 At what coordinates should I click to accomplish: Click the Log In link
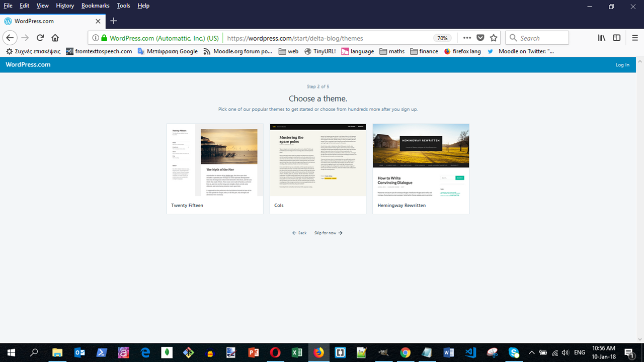(x=622, y=65)
